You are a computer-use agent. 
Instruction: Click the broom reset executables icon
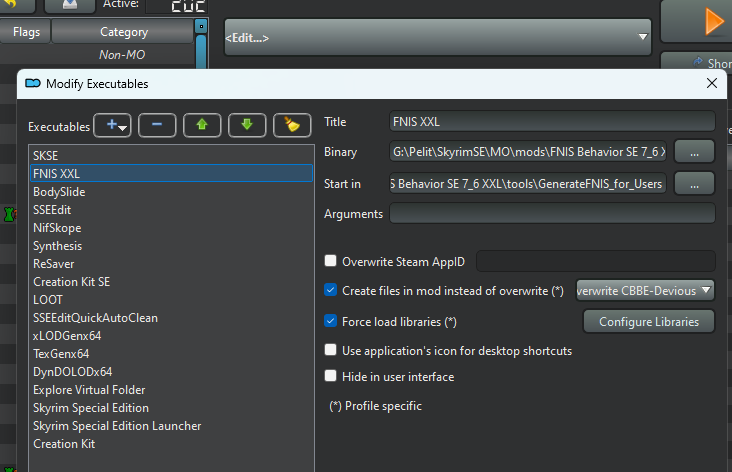click(x=292, y=125)
